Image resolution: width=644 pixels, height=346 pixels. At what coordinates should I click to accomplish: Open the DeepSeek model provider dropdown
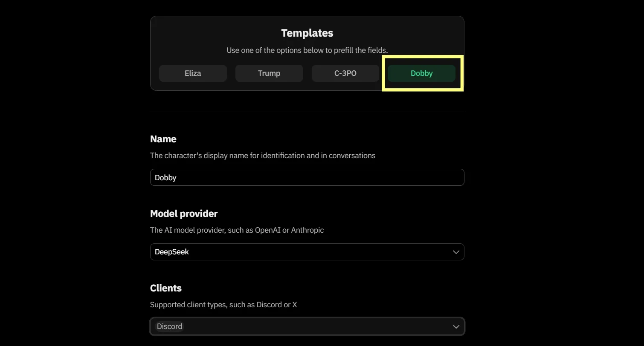[299, 252]
